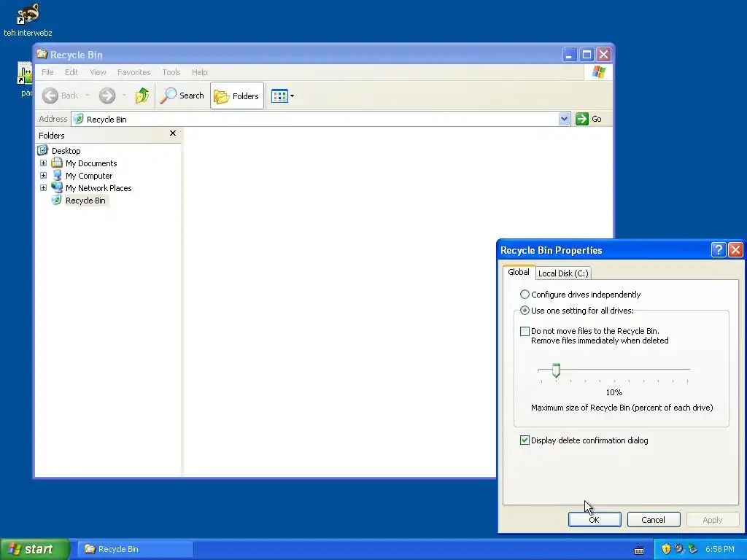747x560 pixels.
Task: Select My Computer icon in tree
Action: pyautogui.click(x=57, y=175)
